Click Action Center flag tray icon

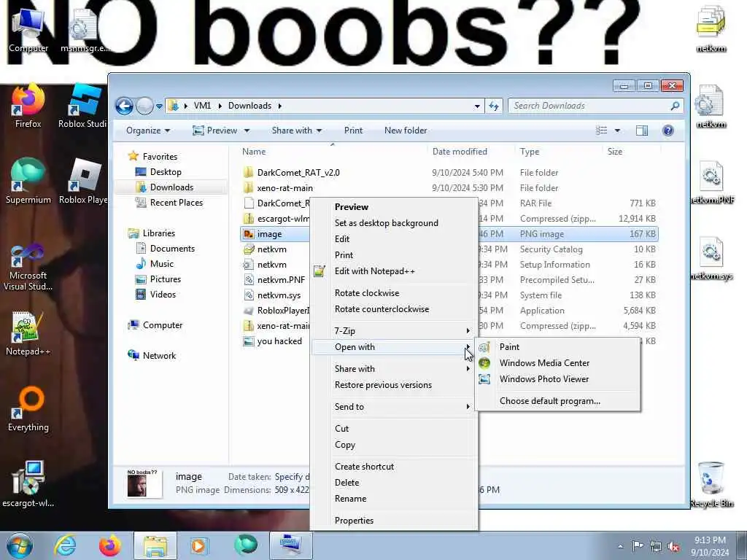click(x=638, y=545)
